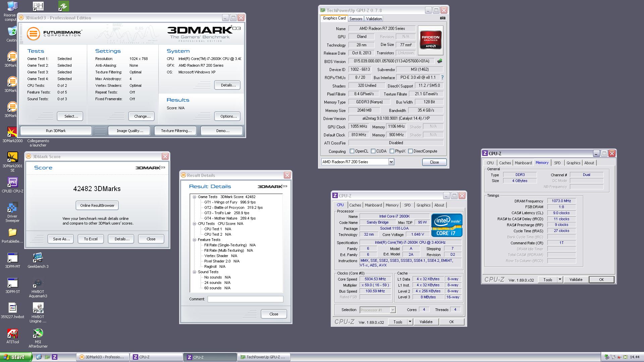
Task: Open Cestino recycle bin icon
Action: [12, 34]
